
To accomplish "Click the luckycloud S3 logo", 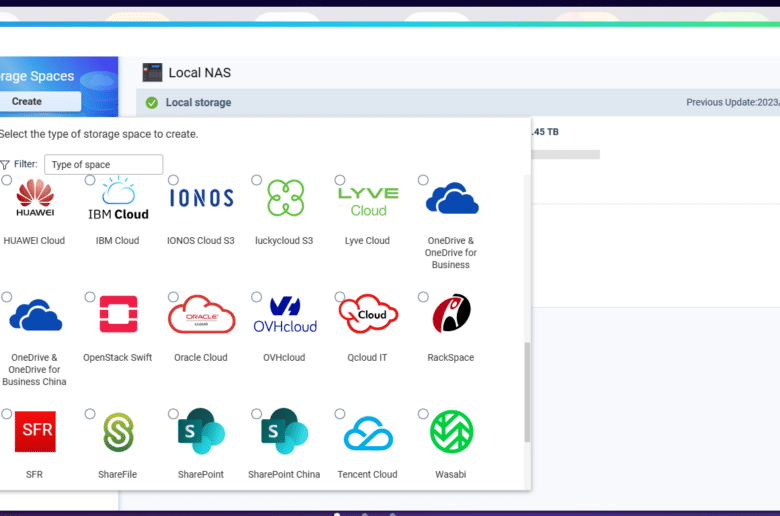I will click(x=286, y=198).
